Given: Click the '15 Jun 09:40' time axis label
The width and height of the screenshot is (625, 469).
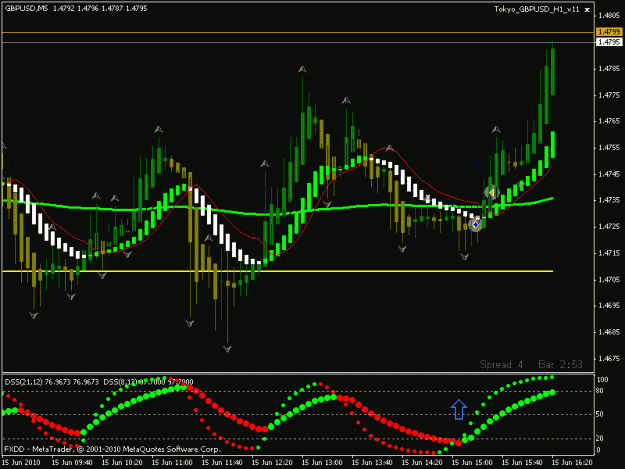Looking at the screenshot, I should tap(72, 462).
